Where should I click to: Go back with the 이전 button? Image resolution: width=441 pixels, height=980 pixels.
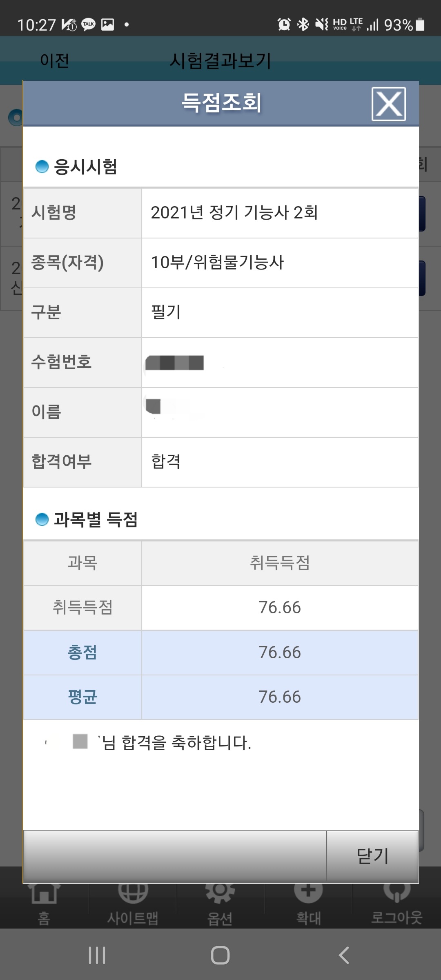(x=54, y=60)
